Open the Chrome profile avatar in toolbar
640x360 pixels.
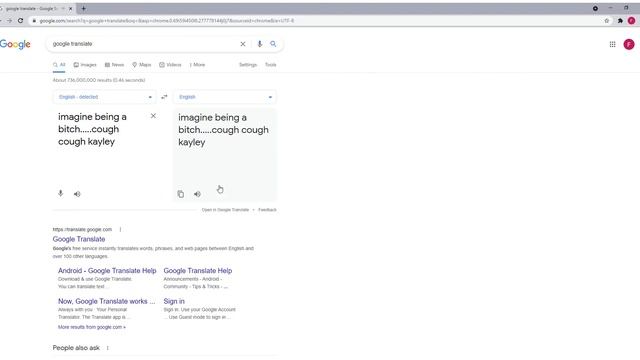[x=631, y=20]
